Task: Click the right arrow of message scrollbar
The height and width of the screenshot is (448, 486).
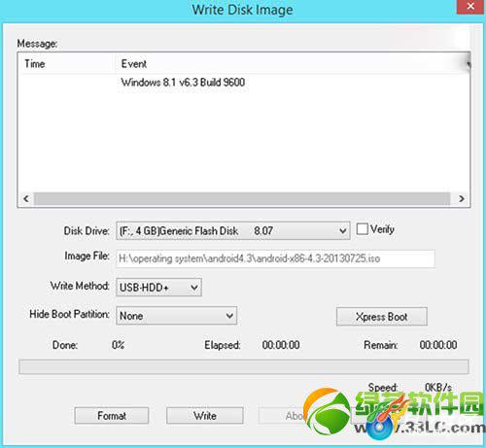Action: click(462, 198)
